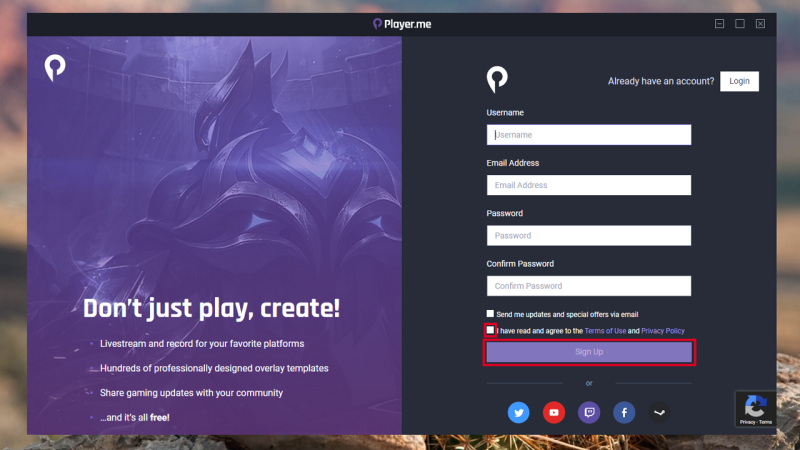Click into the Confirm Password field

pyautogui.click(x=589, y=286)
